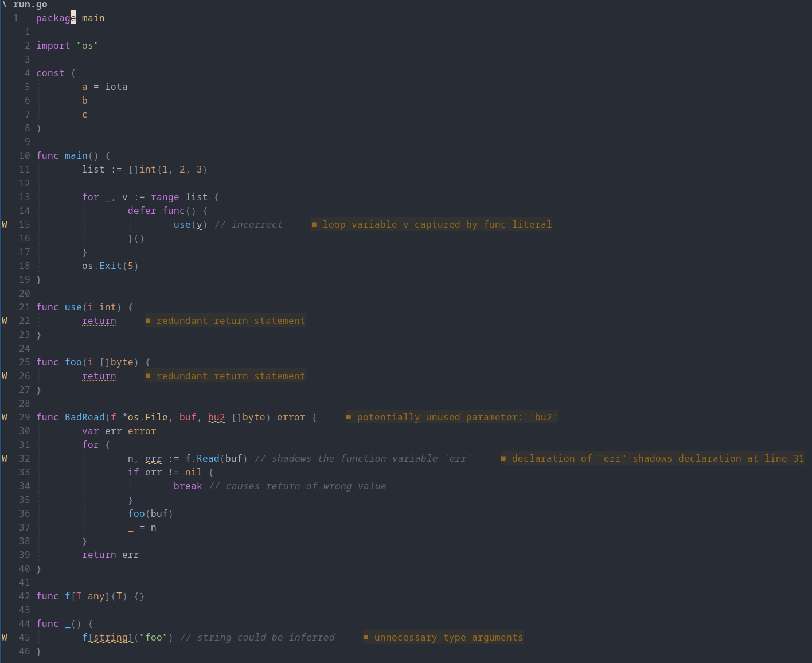Click the '// incorrect' comment
This screenshot has width=812, height=663.
(x=248, y=224)
